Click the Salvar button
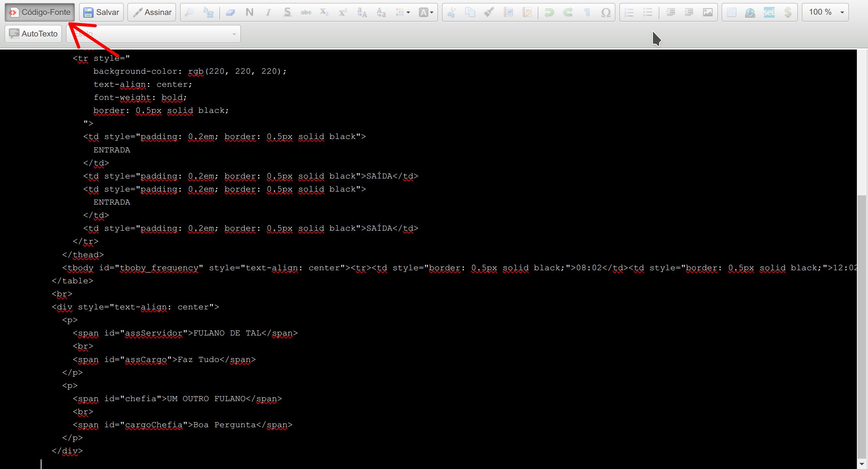 (x=101, y=12)
